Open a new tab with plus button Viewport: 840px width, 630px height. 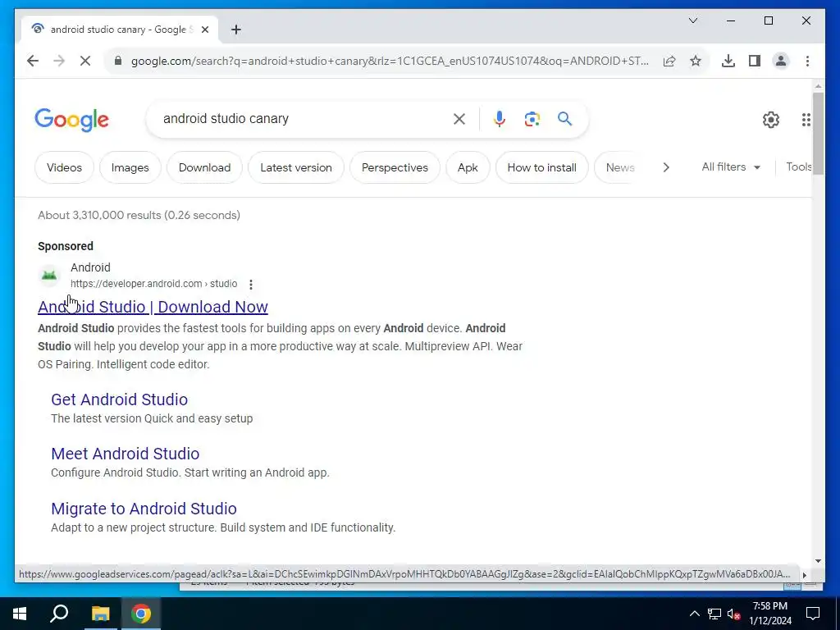point(236,30)
